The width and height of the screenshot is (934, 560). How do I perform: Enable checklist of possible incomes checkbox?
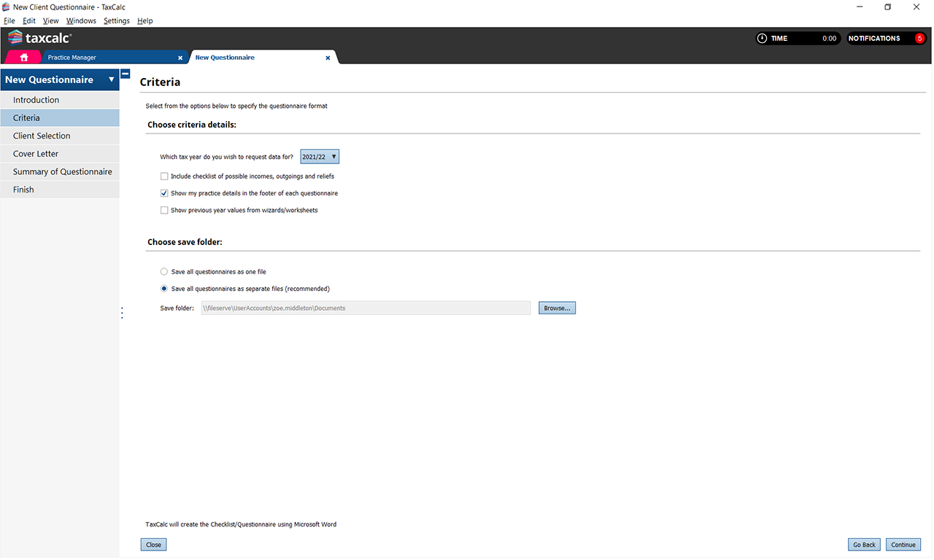tap(164, 176)
